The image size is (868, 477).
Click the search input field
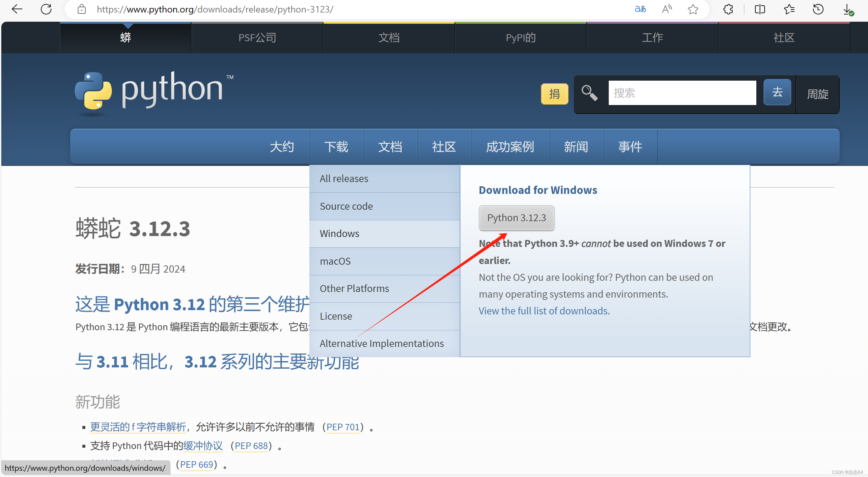(682, 92)
